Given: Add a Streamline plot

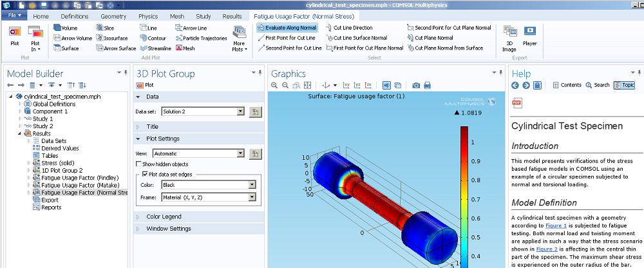Looking at the screenshot, I should click(x=155, y=48).
